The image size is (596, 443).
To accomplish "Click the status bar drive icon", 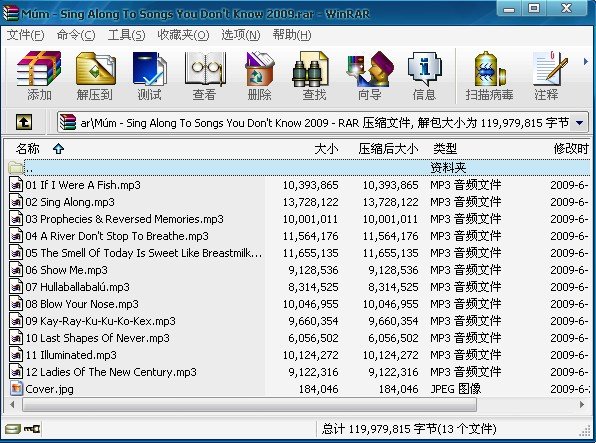I will point(13,429).
